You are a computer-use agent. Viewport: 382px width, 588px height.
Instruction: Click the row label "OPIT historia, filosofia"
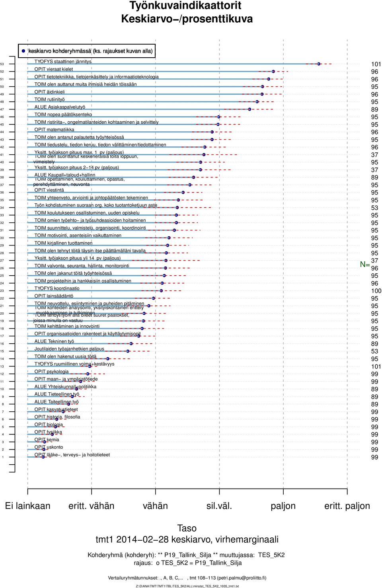click(x=57, y=417)
